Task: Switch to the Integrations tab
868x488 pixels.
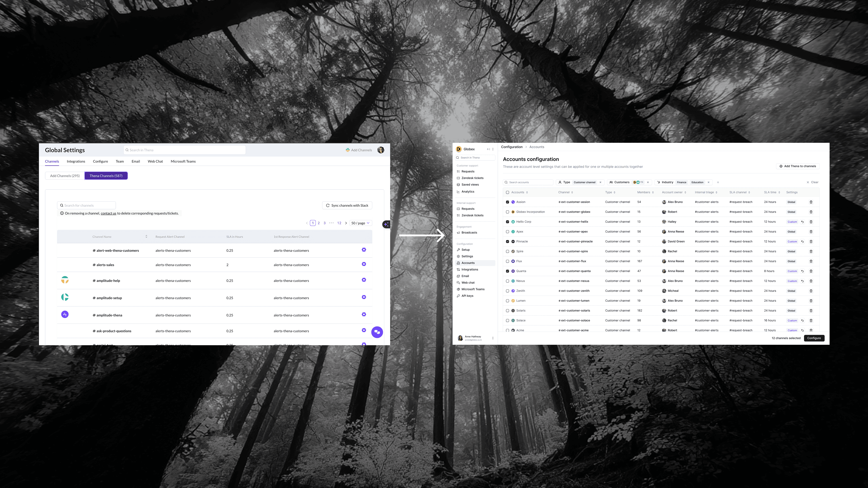Action: click(76, 161)
